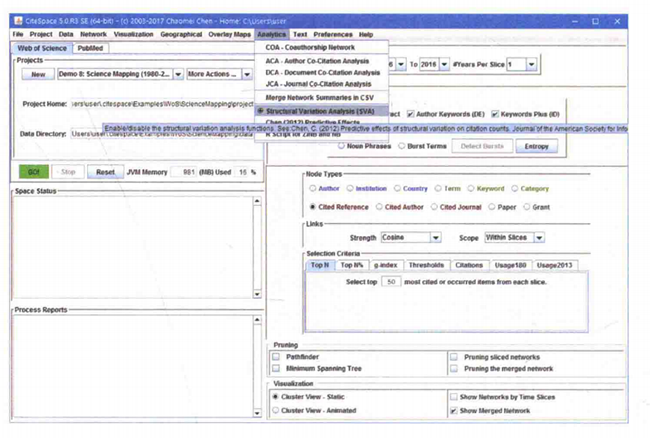650x438 pixels.
Task: Click the Reset button
Action: pos(105,172)
